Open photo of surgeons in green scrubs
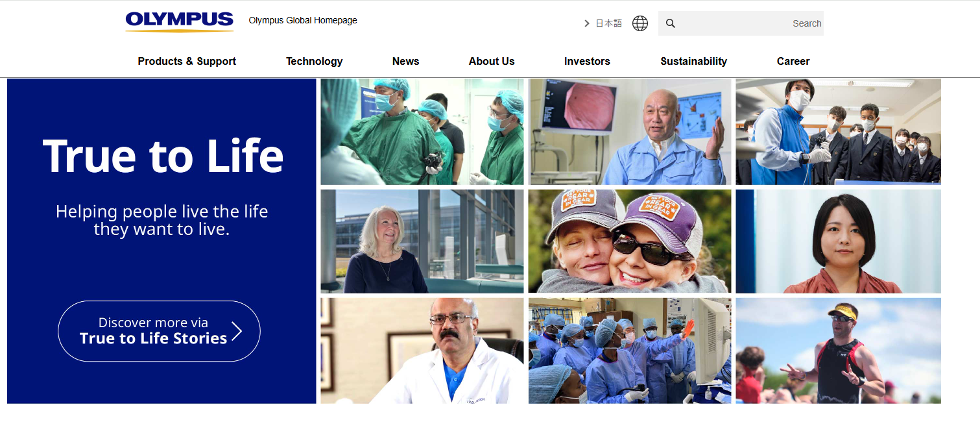Screen dimensions: 980x433 (422, 132)
